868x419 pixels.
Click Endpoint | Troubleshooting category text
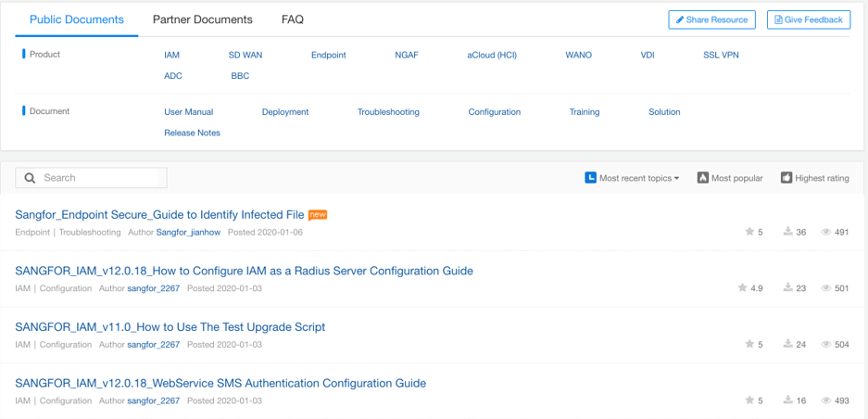(x=68, y=233)
